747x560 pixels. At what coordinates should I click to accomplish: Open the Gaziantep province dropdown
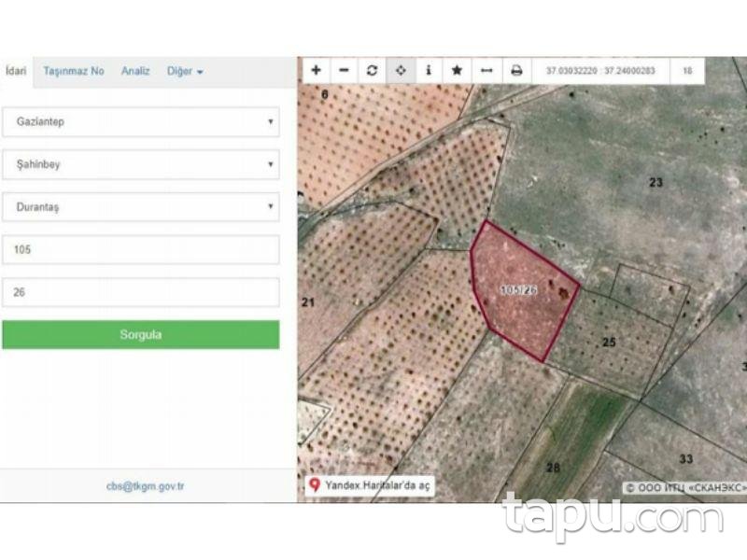coord(140,122)
